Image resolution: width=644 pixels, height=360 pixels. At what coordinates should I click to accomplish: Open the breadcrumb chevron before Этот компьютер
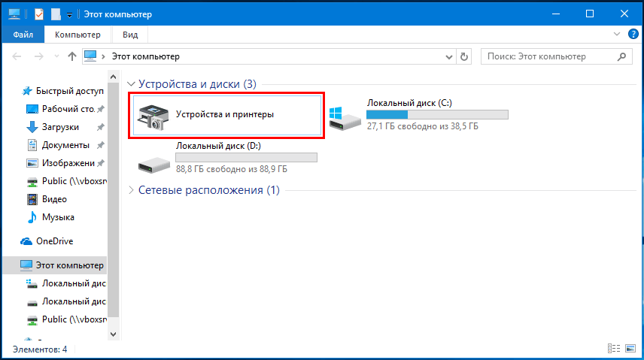(104, 56)
